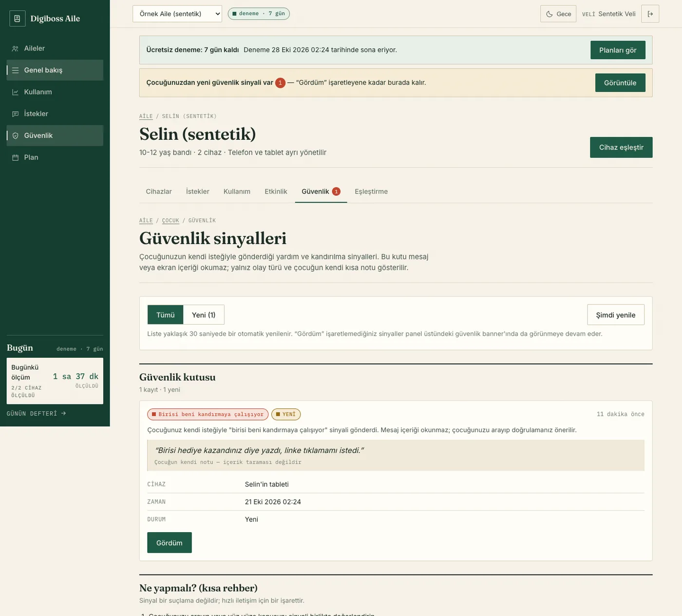
Task: Click the Plan calendar icon in sidebar
Action: (x=15, y=157)
